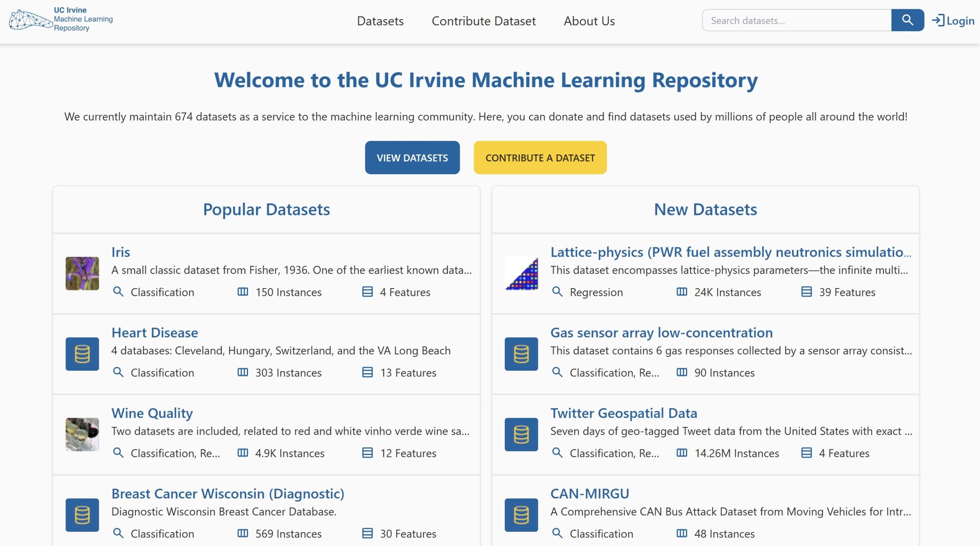Click the Iris description mentioning Fisher, 1936
Viewport: 980px width, 546px height.
point(291,270)
